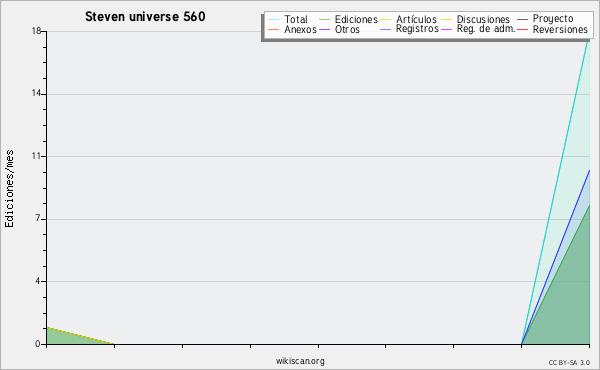Click the red Reversiones legend line swatch
Screen dimensions: 600x370
[522, 29]
